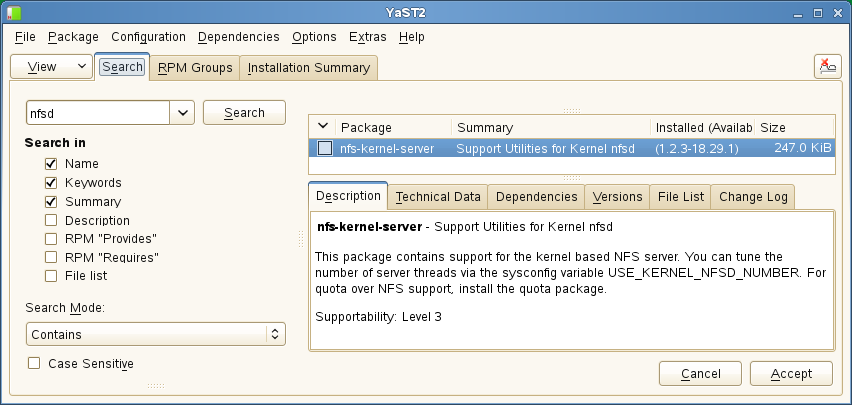852x405 pixels.
Task: Switch to the Technical Data tab
Action: pos(439,197)
